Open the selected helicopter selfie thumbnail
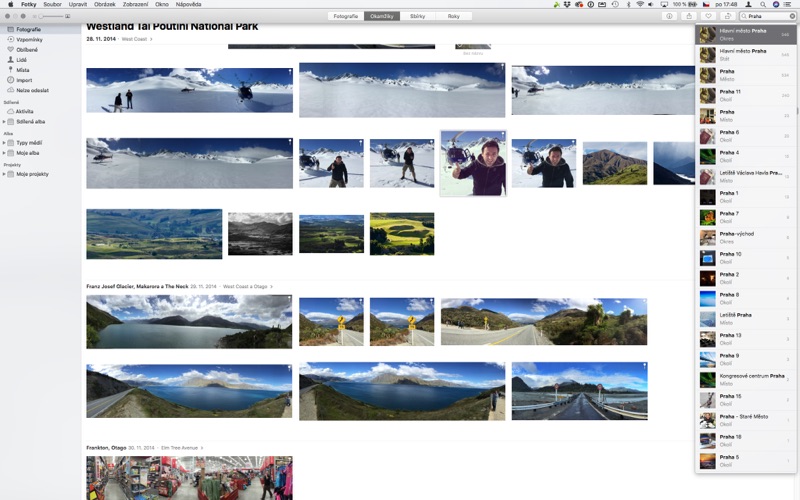This screenshot has height=500, width=800. (473, 163)
